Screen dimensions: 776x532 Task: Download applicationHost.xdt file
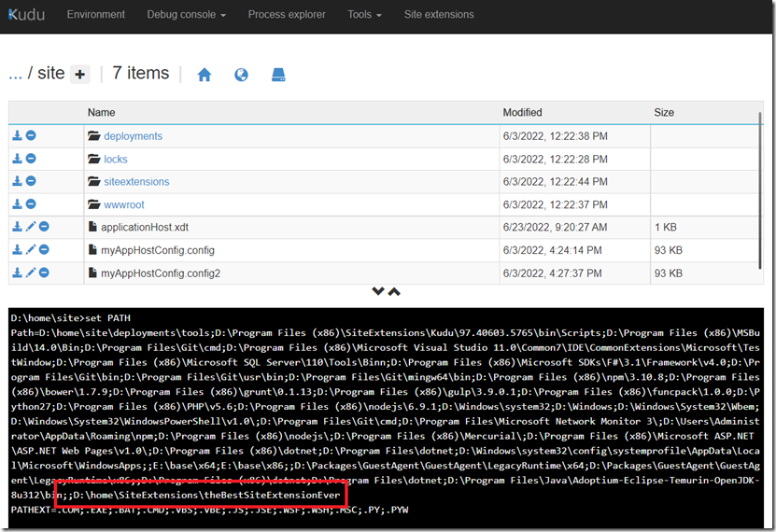[18, 227]
